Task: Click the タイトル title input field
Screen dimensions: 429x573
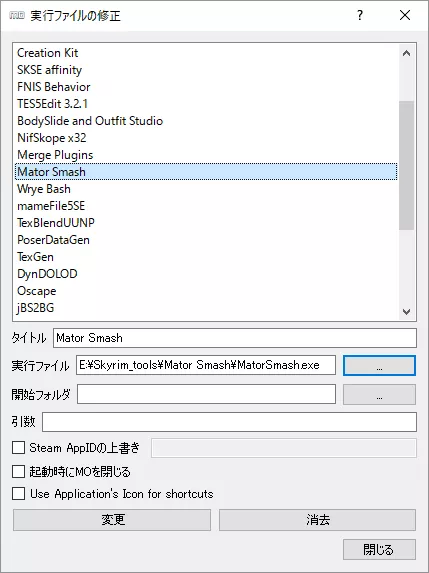Action: pyautogui.click(x=235, y=338)
